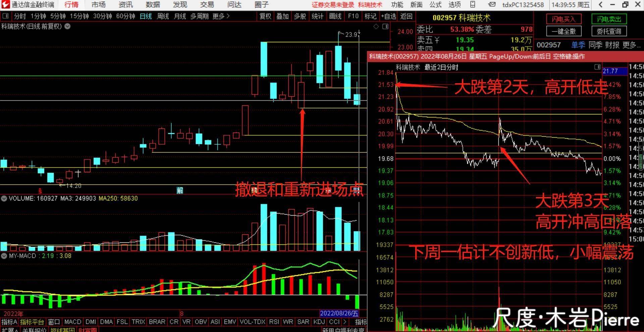The width and height of the screenshot is (644, 332).
Task: Open the 市场 menu
Action: click(x=98, y=5)
